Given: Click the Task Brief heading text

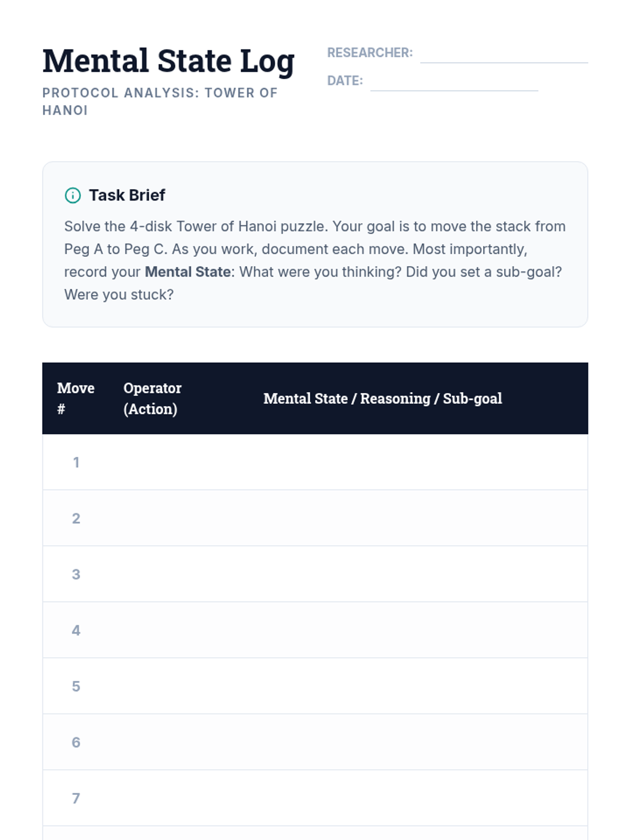Looking at the screenshot, I should click(127, 195).
